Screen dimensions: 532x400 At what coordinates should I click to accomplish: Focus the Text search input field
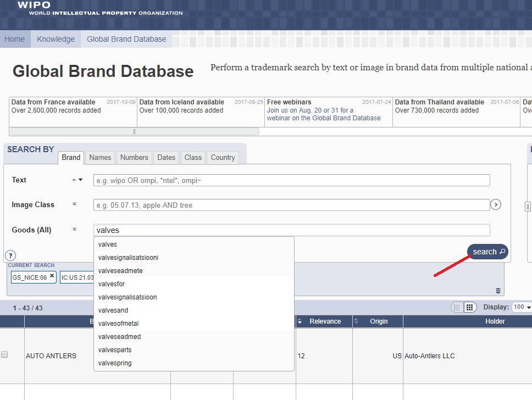click(291, 180)
